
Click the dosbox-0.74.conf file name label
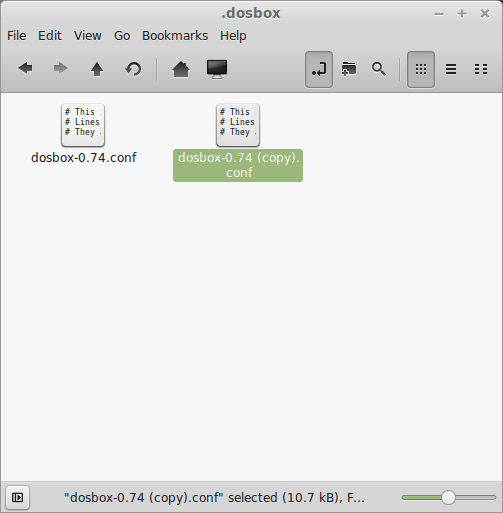coord(84,158)
